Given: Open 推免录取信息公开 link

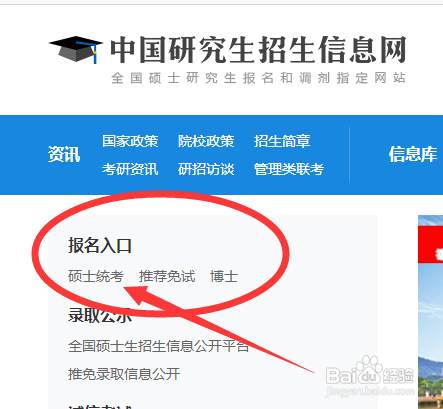Looking at the screenshot, I should tap(124, 374).
